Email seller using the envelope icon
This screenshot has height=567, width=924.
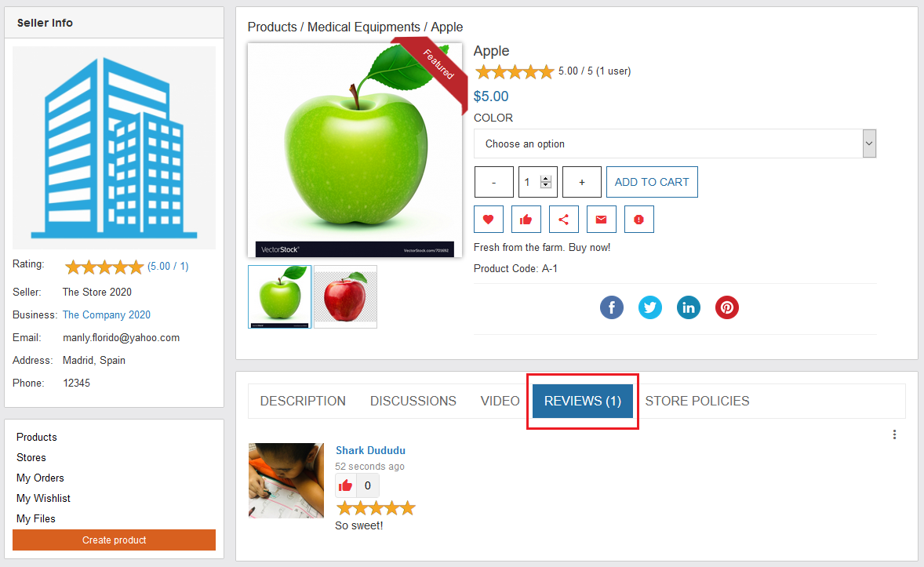(x=601, y=220)
